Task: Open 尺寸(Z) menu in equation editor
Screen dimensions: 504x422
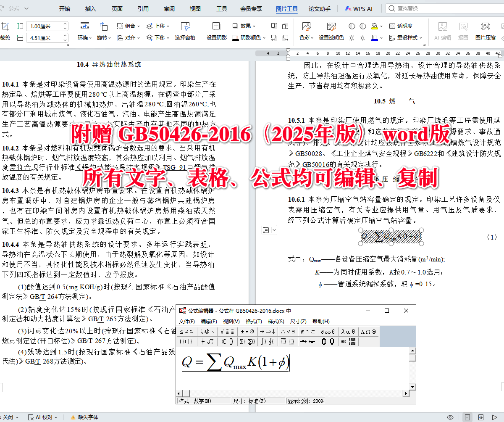Action: click(x=298, y=322)
